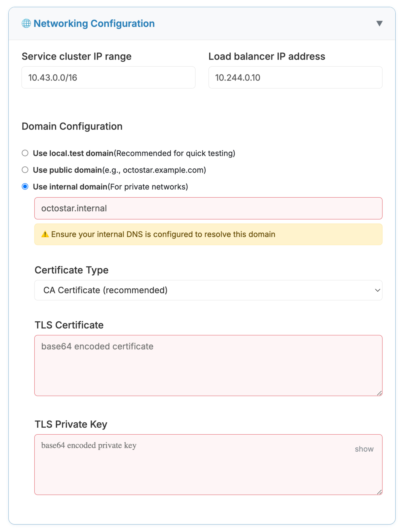Select "Use public domain" option
Viewport: 404px width, 532px height.
tap(25, 170)
